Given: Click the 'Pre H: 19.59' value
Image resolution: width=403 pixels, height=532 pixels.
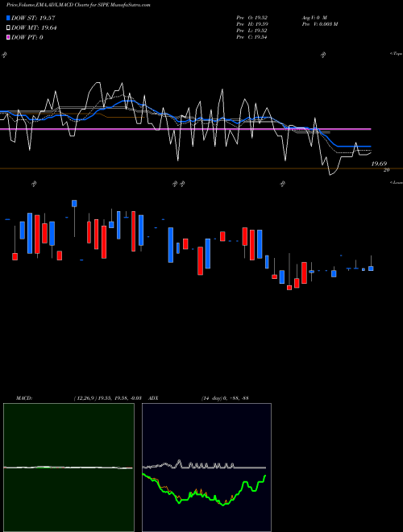Looking at the screenshot, I should click(x=252, y=24).
